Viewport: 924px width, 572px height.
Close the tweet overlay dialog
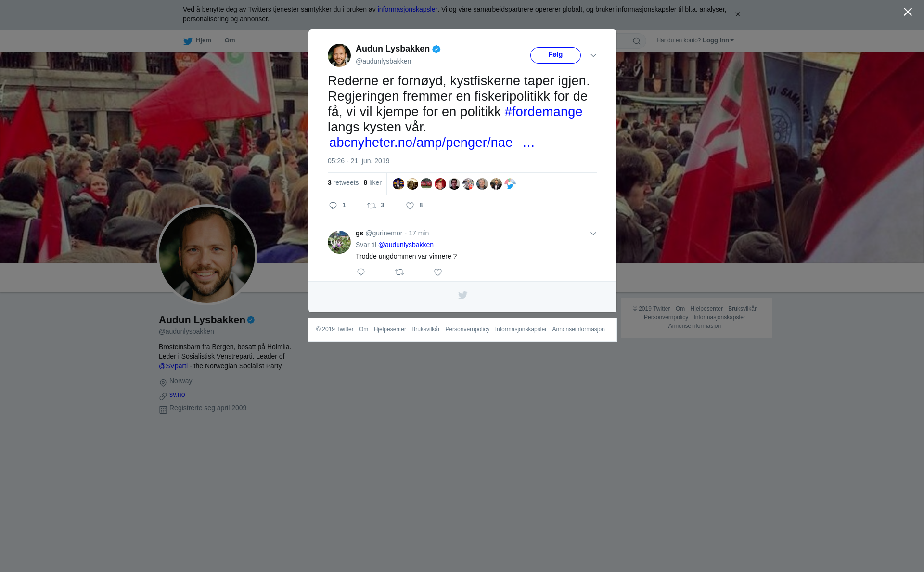click(908, 12)
